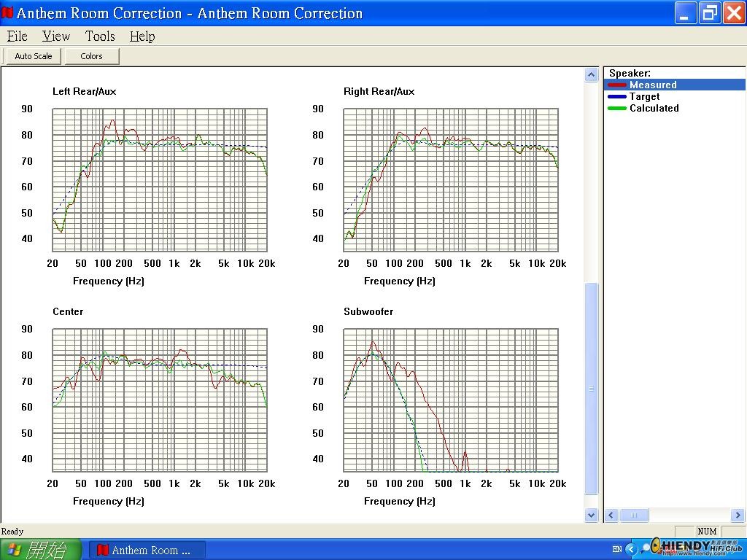Click the blue Target color swatch
The image size is (747, 560).
click(617, 97)
